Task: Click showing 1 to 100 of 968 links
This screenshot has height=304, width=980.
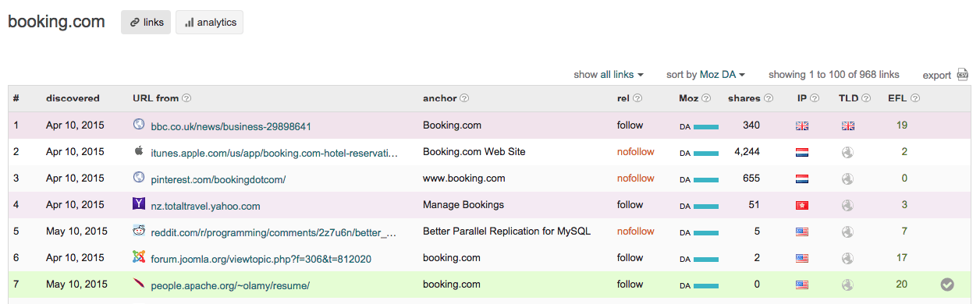Action: [x=834, y=75]
